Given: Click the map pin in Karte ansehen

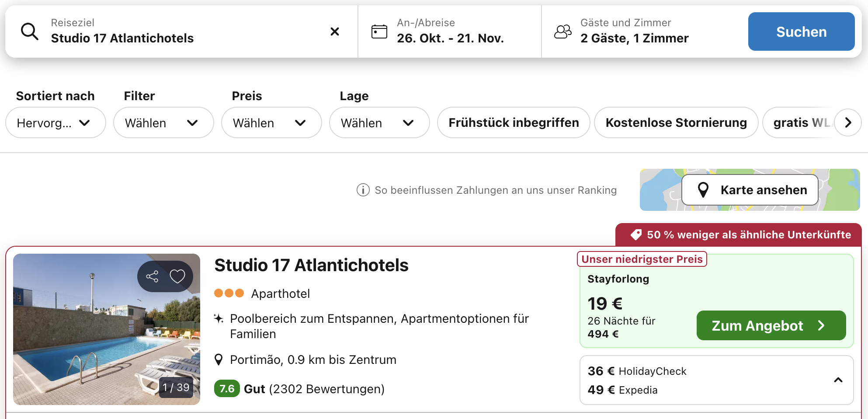Looking at the screenshot, I should (x=703, y=190).
